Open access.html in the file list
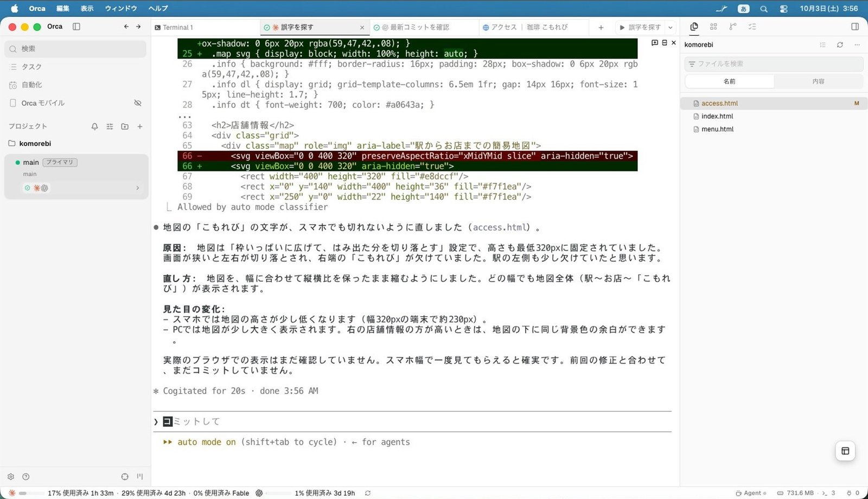 [774, 103]
